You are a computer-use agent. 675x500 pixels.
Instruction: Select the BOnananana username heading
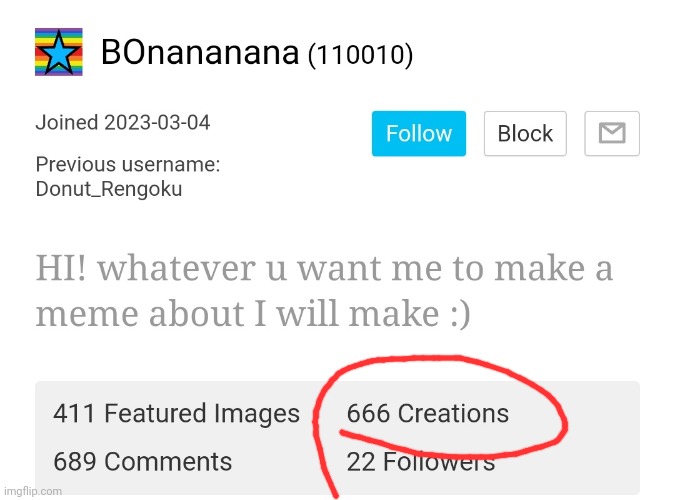pyautogui.click(x=200, y=52)
